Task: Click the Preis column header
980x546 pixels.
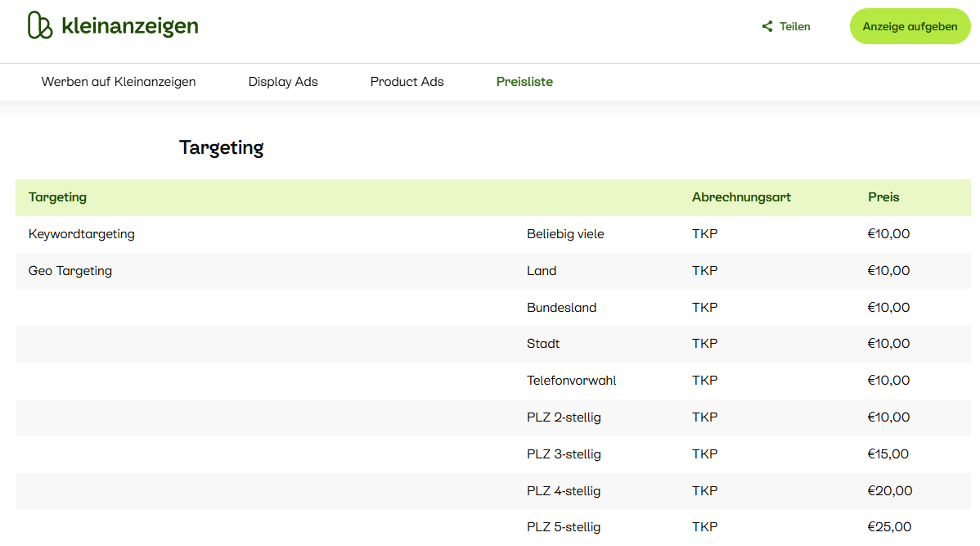Action: tap(883, 197)
